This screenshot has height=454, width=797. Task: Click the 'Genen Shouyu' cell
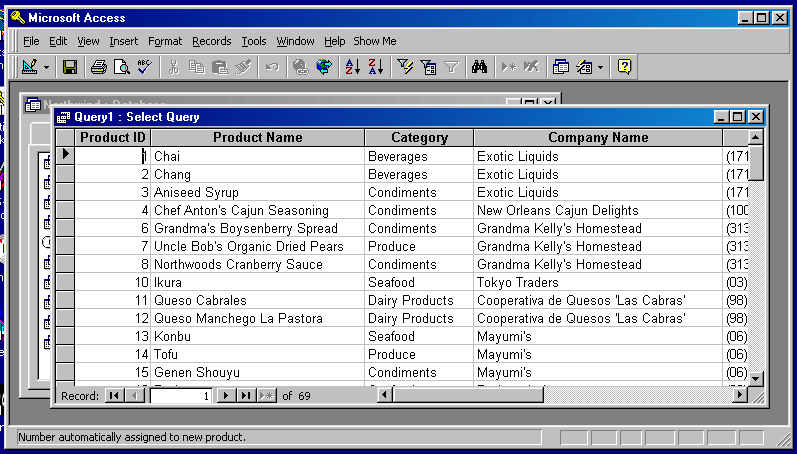257,372
